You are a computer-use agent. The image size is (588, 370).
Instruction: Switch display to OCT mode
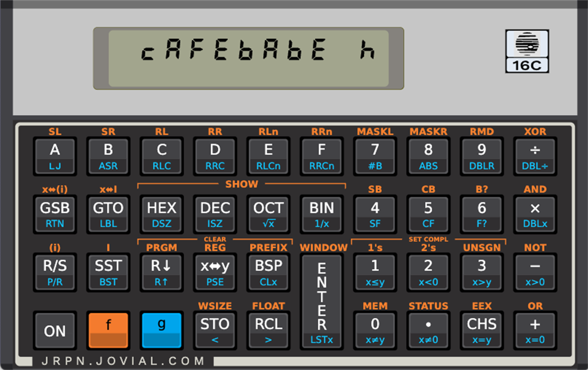coord(268,213)
